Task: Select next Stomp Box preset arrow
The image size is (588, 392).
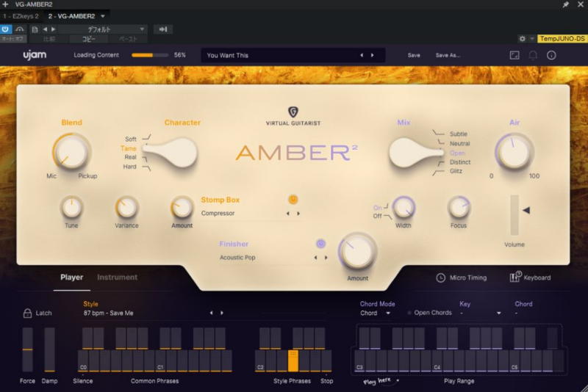Action: pyautogui.click(x=298, y=214)
